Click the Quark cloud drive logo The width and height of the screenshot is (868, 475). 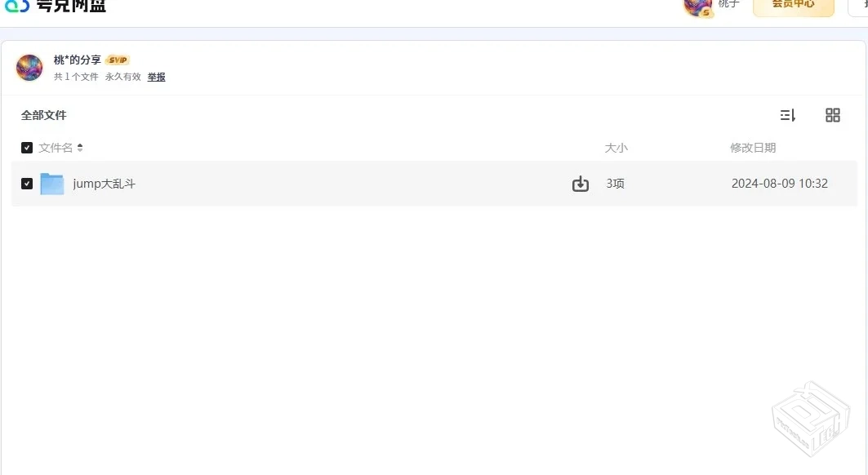56,7
